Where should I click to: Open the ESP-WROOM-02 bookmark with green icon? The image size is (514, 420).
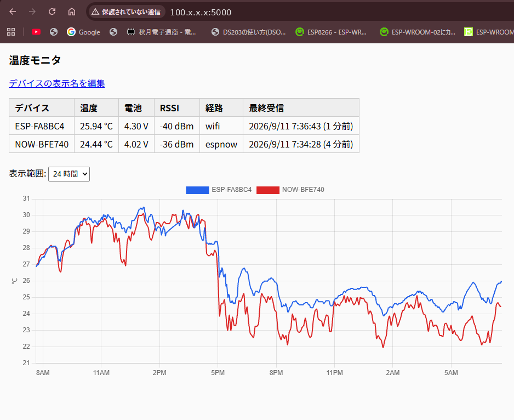tap(418, 32)
